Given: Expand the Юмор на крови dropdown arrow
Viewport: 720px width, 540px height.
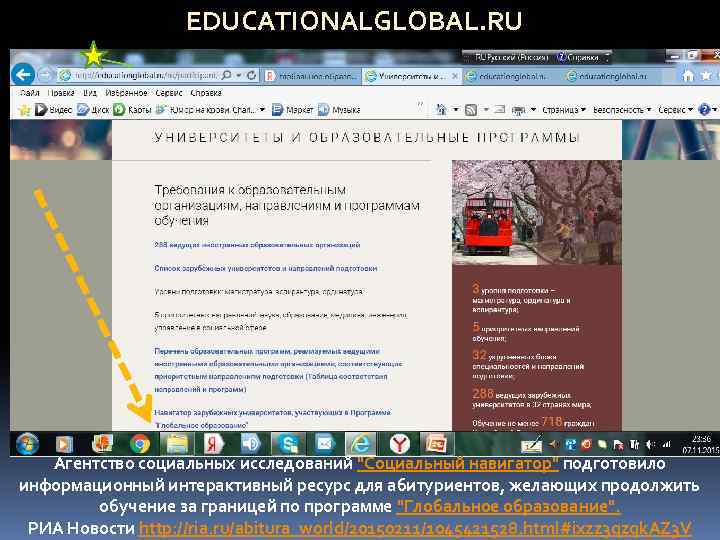Looking at the screenshot, I should [x=262, y=110].
